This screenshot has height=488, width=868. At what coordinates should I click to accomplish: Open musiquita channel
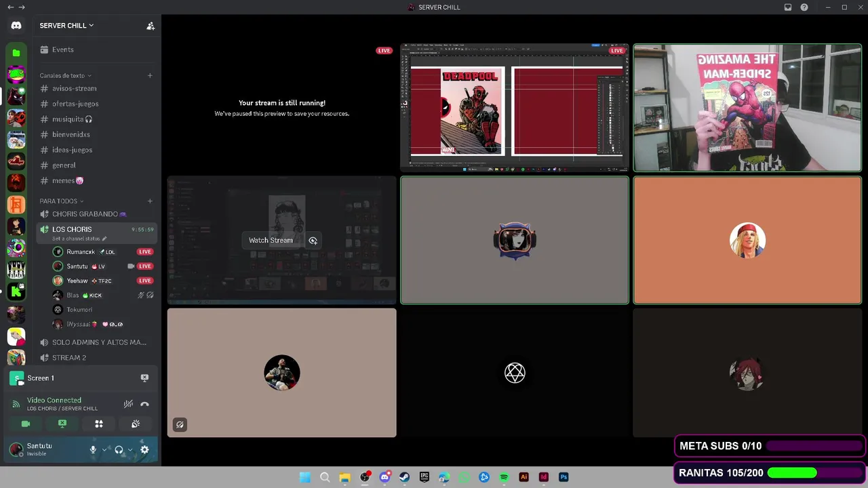click(x=97, y=119)
